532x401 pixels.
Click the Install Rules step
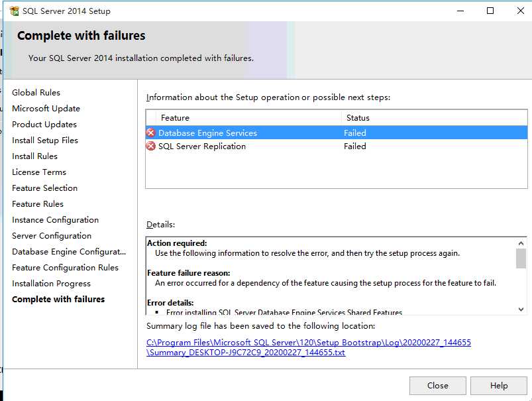pos(35,156)
